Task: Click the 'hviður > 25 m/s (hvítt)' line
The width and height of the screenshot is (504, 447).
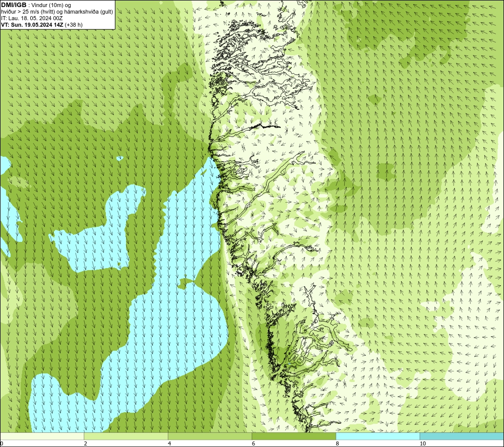Action: (x=57, y=12)
